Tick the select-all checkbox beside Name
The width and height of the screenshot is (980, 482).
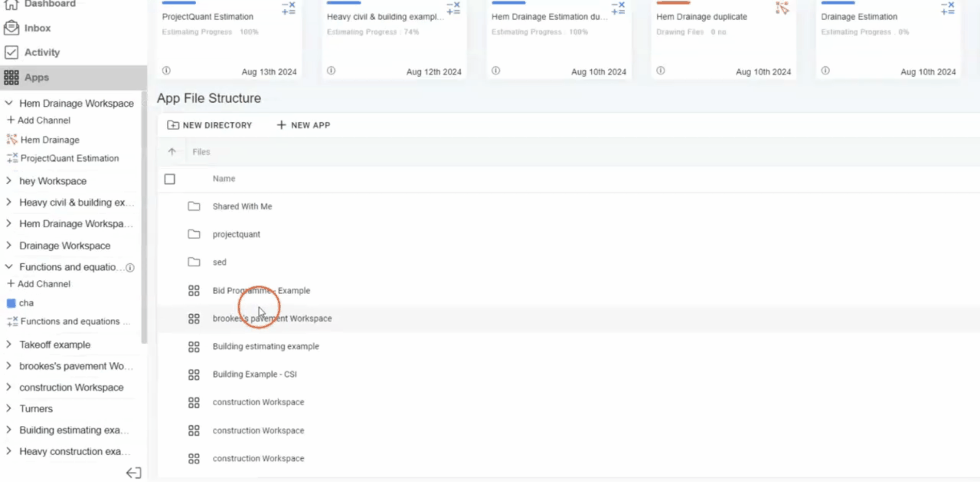click(x=169, y=179)
